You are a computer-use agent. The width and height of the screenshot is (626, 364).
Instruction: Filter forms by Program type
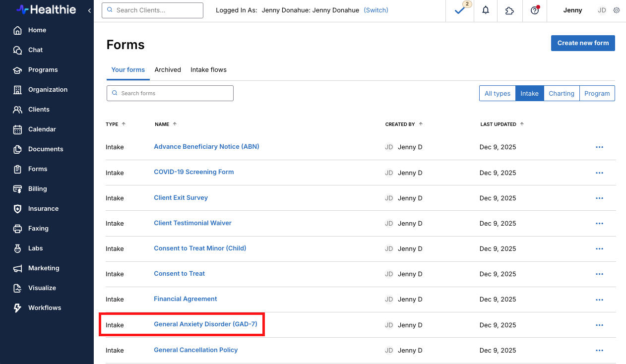coord(597,93)
